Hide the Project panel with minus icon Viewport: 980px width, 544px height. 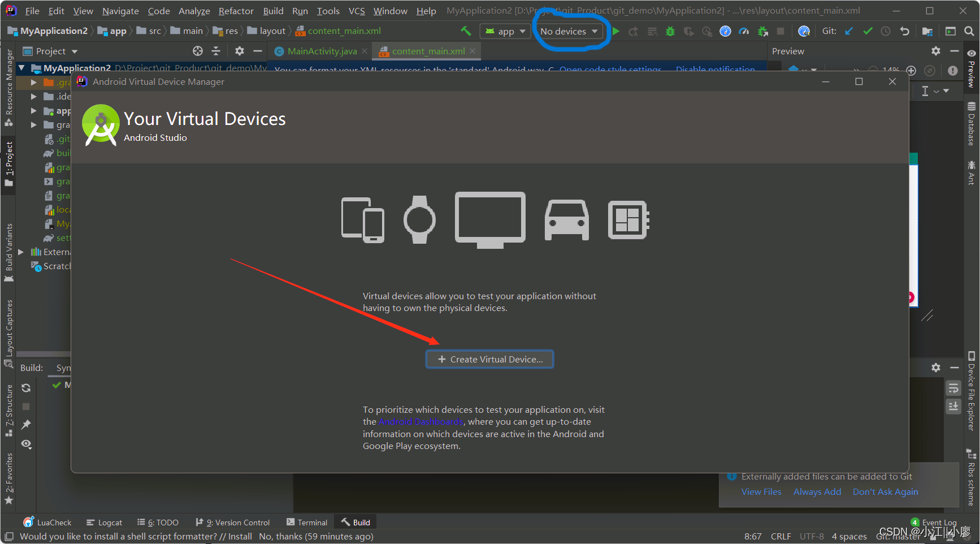pos(258,51)
